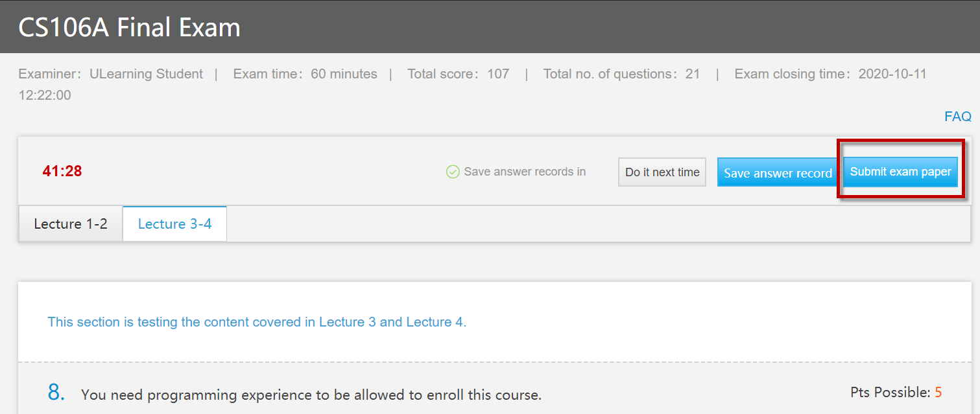Click the programming experience question text
The image size is (980, 414).
click(x=311, y=395)
